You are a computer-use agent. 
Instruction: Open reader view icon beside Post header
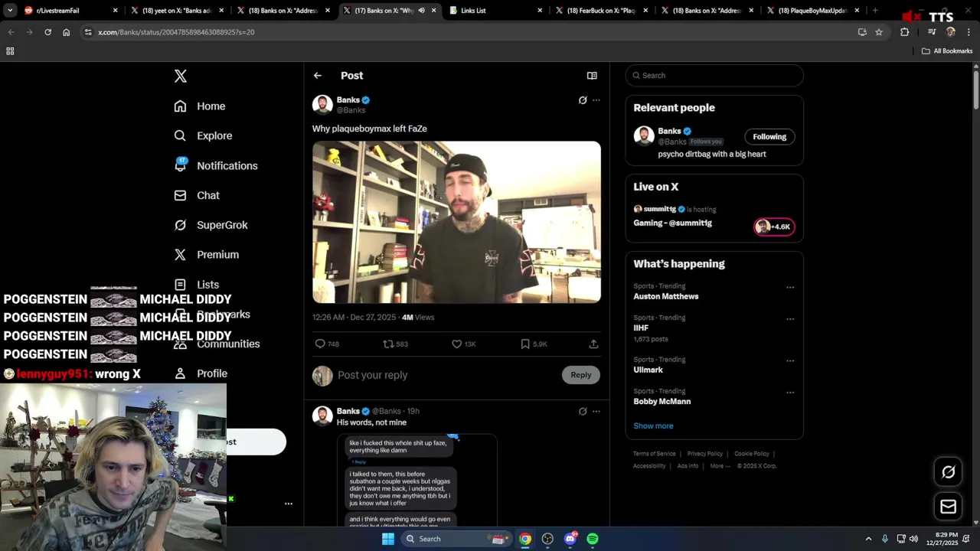(592, 76)
